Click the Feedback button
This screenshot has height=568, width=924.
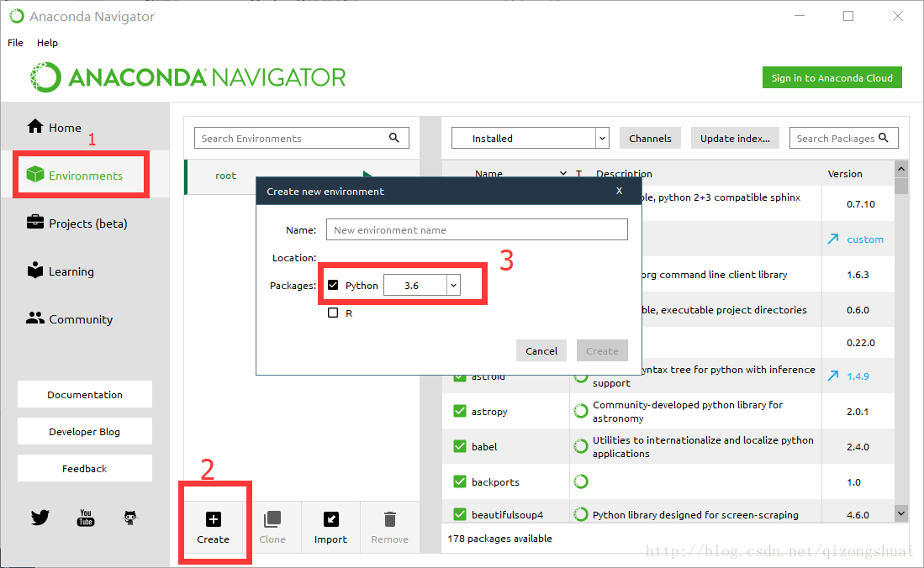85,468
